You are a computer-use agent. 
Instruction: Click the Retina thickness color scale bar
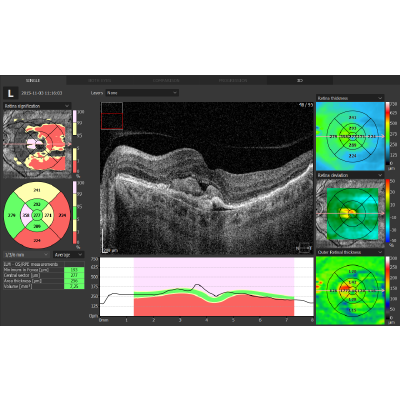point(388,133)
